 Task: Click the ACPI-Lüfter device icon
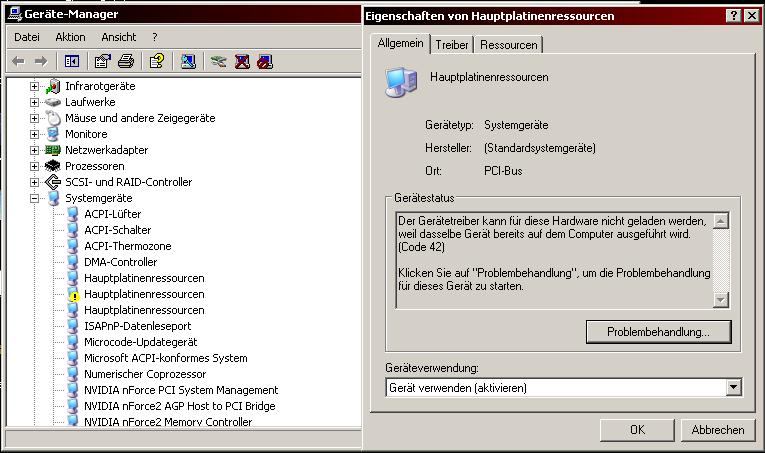coord(73,214)
